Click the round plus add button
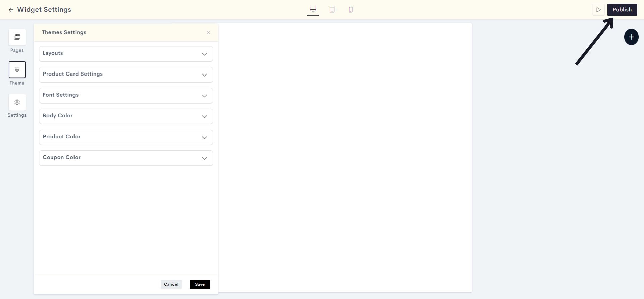Viewport: 644px width, 299px height. point(631,37)
